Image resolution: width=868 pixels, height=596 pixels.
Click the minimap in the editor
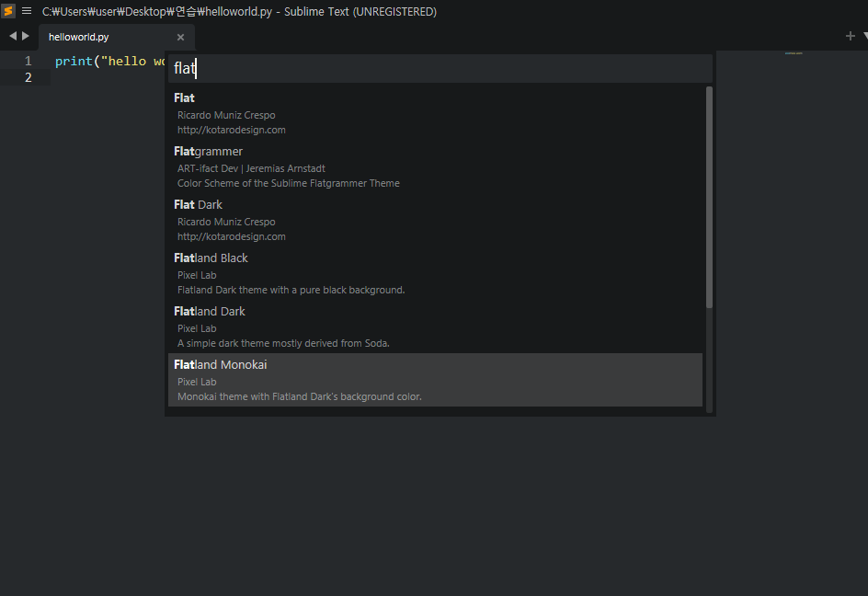[x=794, y=53]
